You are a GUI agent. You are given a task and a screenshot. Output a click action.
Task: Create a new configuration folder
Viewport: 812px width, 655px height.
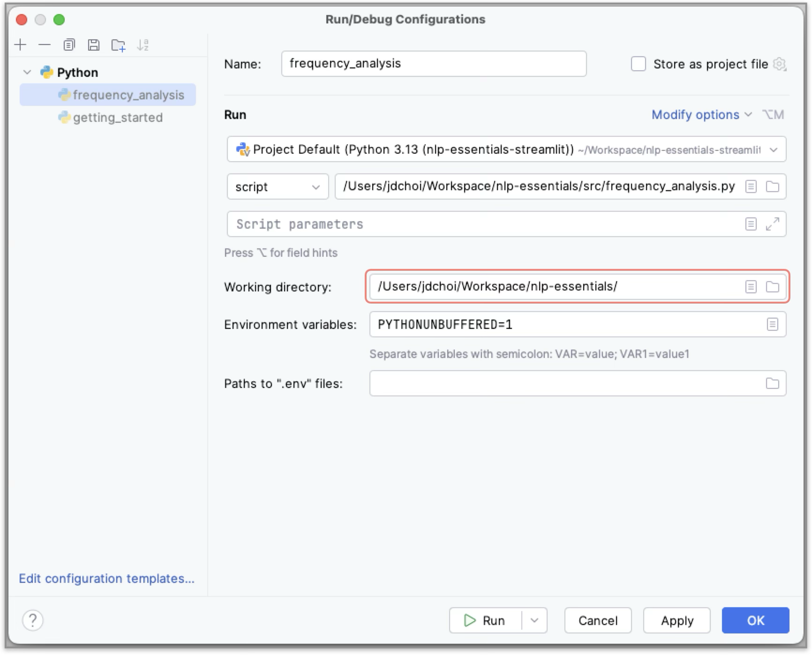click(118, 45)
